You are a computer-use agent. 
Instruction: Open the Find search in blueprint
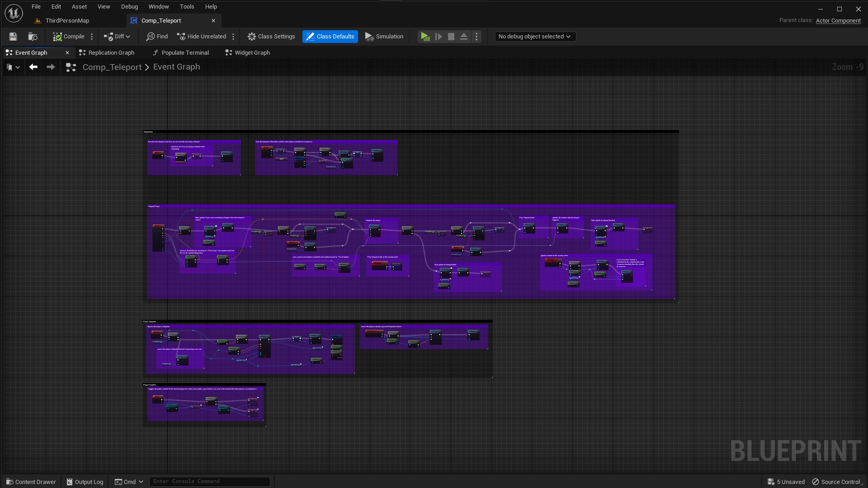pyautogui.click(x=156, y=36)
